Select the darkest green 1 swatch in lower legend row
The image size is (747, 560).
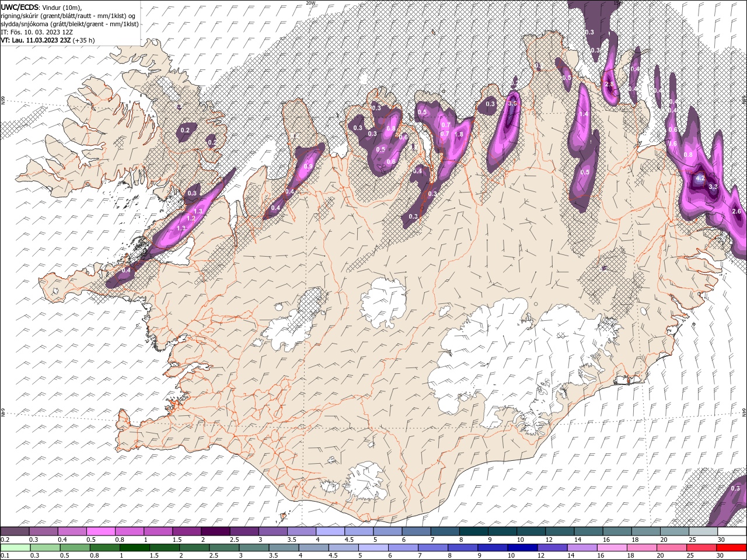pyautogui.click(x=134, y=548)
